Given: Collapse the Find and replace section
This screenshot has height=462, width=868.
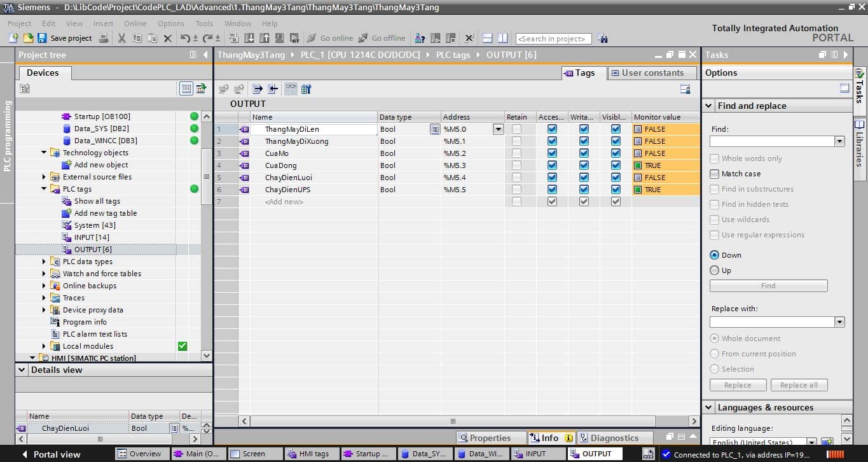Looking at the screenshot, I should [709, 106].
